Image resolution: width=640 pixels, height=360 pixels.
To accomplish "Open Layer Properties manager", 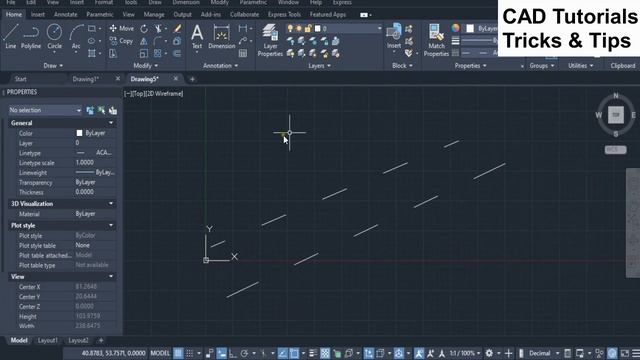I will [270, 40].
